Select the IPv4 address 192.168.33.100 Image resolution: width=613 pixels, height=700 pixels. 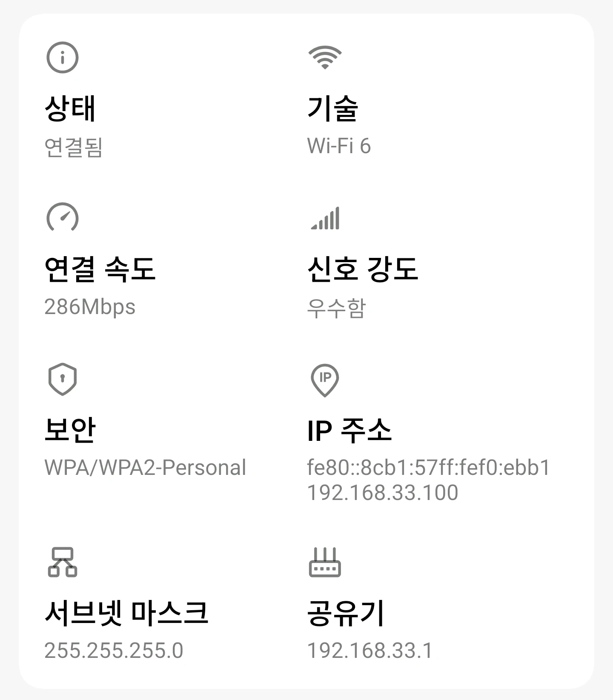coord(383,492)
